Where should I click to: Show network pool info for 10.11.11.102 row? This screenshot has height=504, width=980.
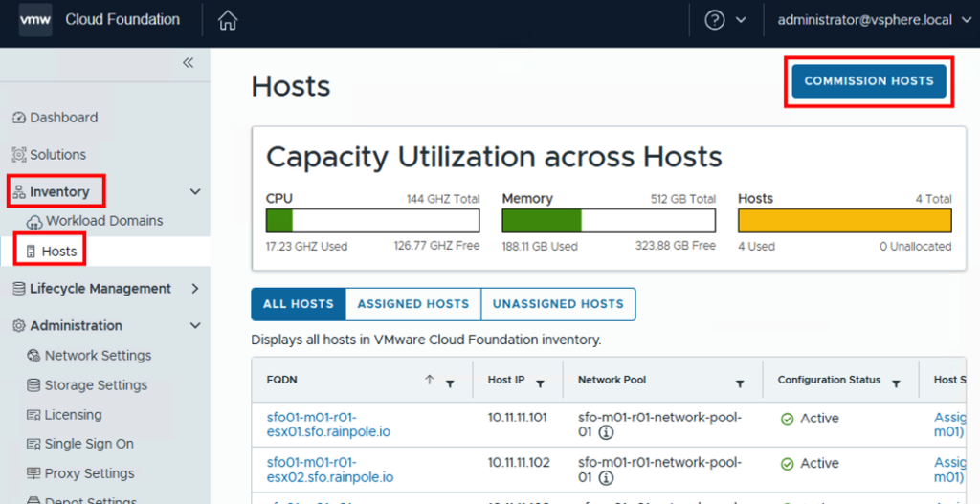[x=606, y=478]
